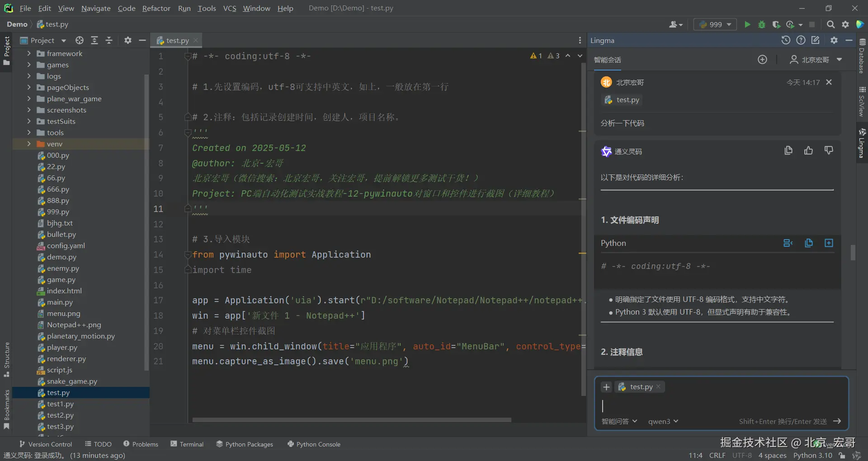
Task: Click Lingma edit note icon in header
Action: [x=816, y=40]
